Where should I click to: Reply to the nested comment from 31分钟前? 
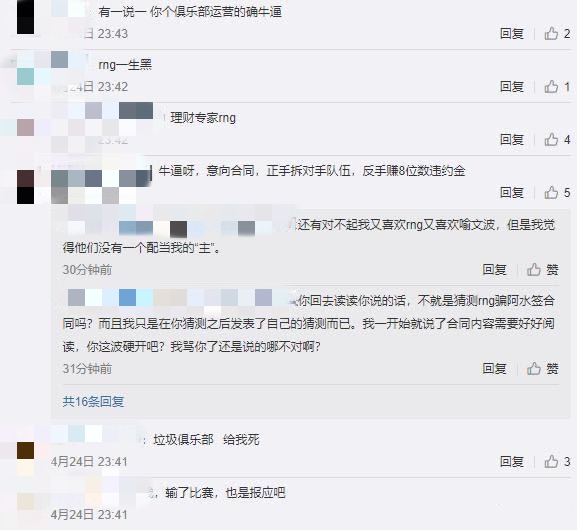click(x=494, y=368)
